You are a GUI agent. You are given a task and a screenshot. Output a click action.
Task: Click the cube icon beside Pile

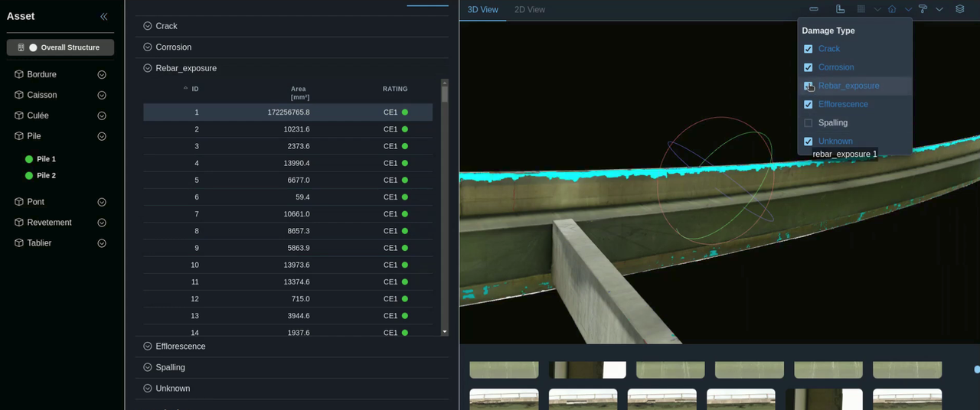point(19,136)
